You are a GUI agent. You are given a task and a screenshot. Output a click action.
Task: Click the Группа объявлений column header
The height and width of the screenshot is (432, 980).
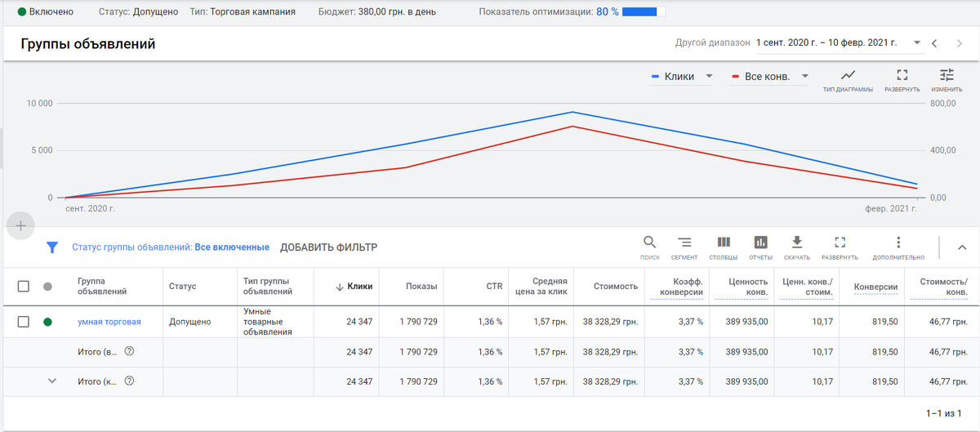[x=102, y=287]
